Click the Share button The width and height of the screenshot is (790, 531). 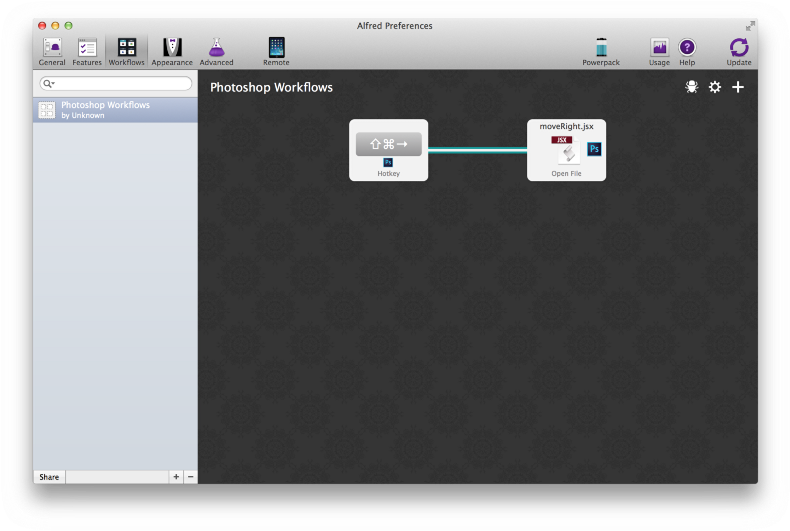(x=49, y=477)
